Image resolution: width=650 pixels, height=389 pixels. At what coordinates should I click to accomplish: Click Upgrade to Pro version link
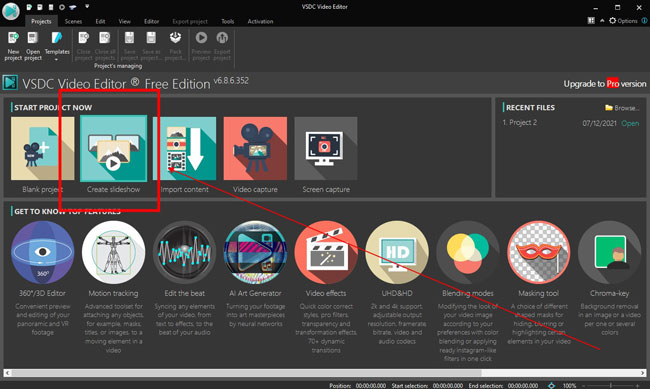tap(604, 84)
